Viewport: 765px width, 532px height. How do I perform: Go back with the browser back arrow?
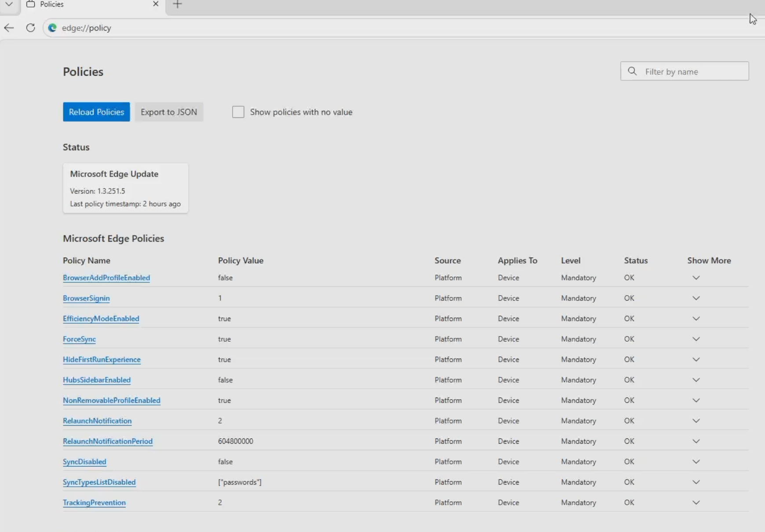click(x=9, y=28)
